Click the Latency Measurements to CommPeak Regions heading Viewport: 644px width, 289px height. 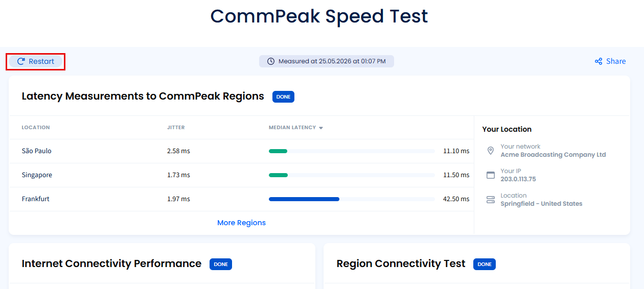click(x=143, y=97)
